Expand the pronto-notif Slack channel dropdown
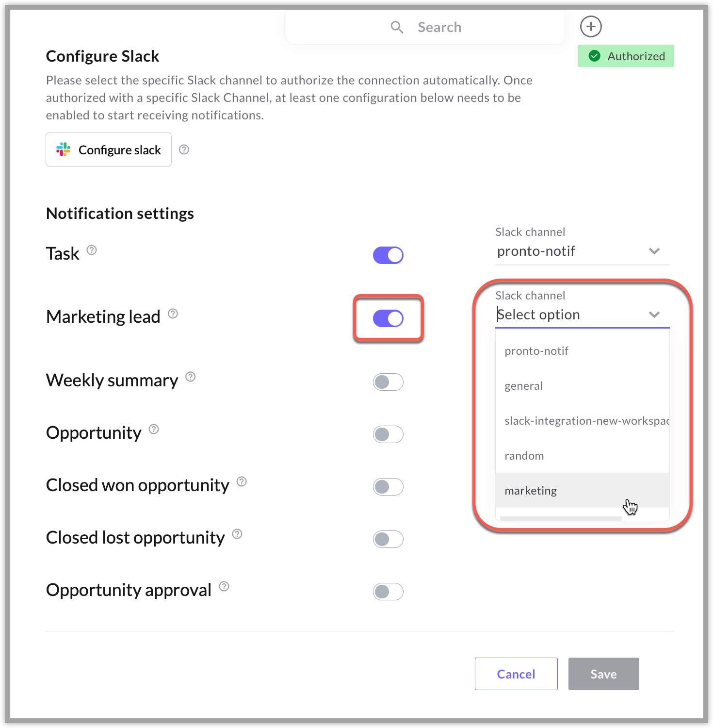This screenshot has width=713, height=728. click(x=582, y=251)
